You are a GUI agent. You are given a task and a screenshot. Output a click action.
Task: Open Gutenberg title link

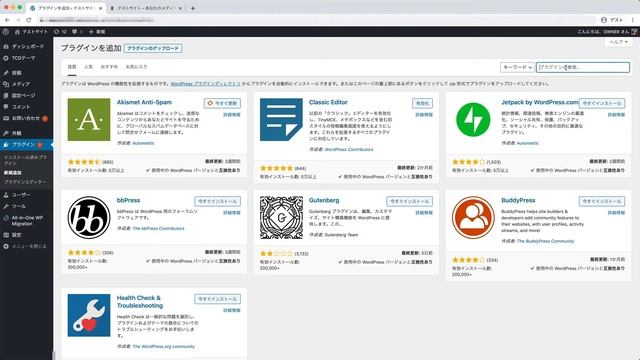324,200
